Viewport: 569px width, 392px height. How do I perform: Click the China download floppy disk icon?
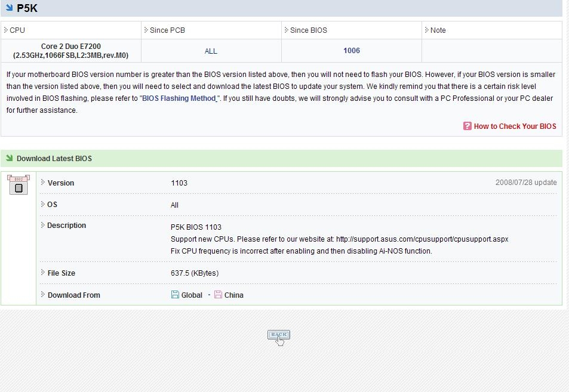tap(218, 295)
